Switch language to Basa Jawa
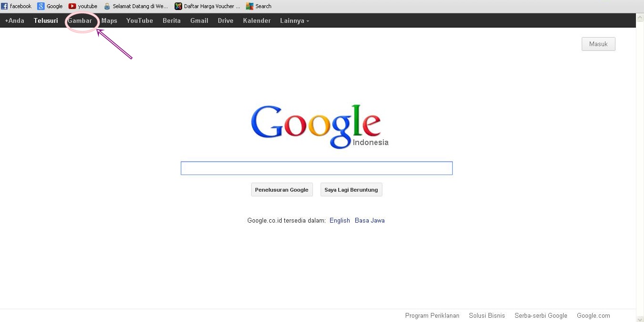644x322 pixels. (370, 220)
